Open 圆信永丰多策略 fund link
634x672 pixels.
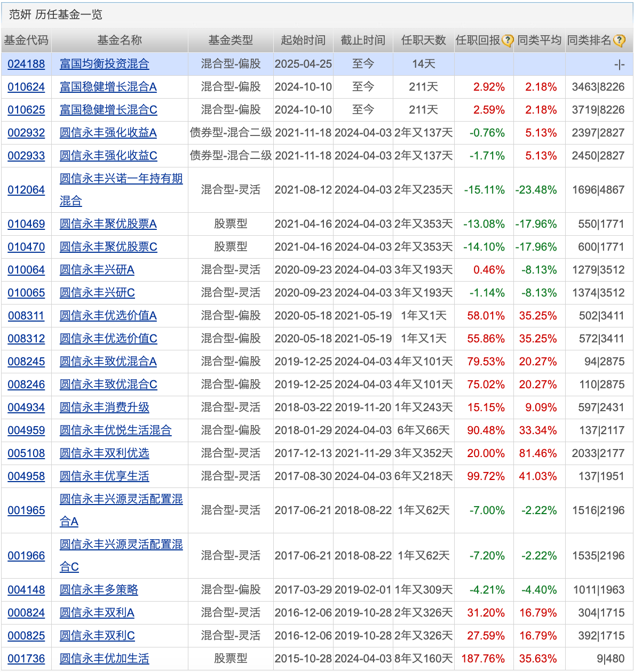[99, 590]
